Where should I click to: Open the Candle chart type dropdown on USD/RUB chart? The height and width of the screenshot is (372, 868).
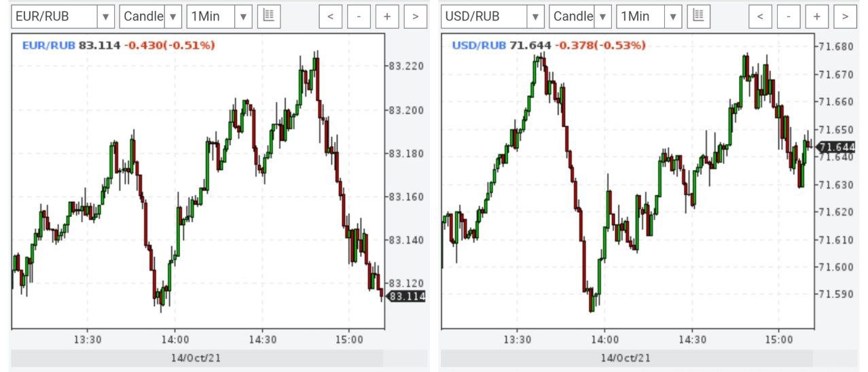click(x=580, y=16)
